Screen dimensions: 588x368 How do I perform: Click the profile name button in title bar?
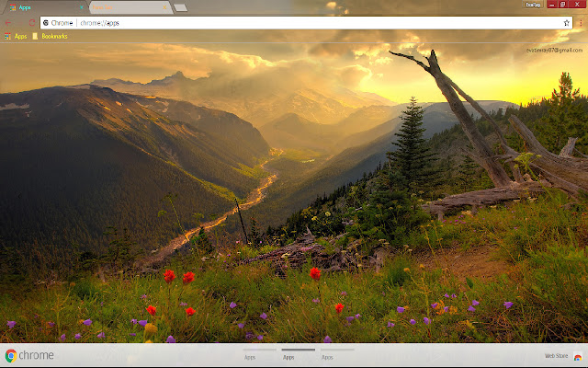(533, 5)
